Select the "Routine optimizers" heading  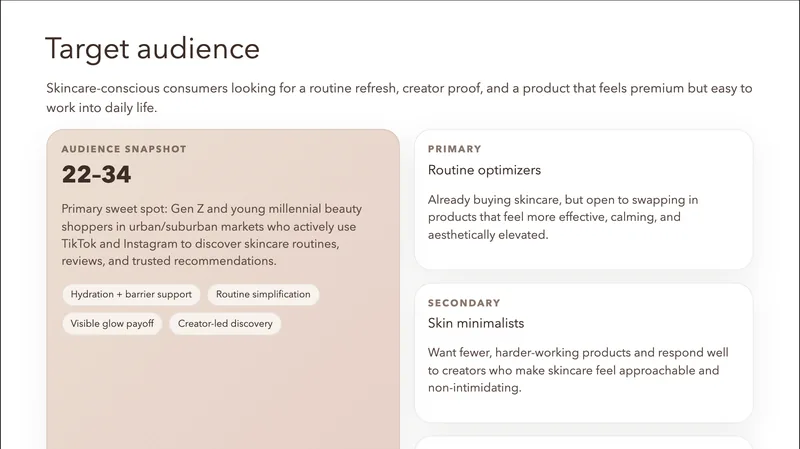(x=484, y=171)
